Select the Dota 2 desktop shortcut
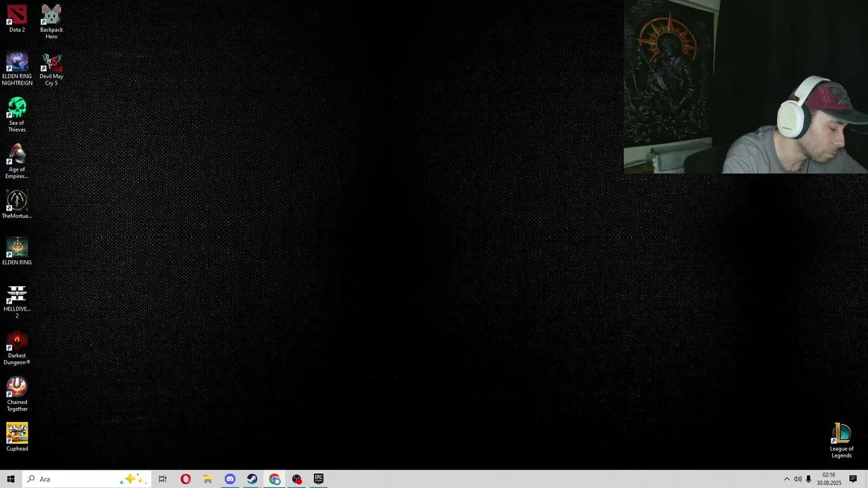The height and width of the screenshot is (488, 868). pyautogui.click(x=17, y=18)
